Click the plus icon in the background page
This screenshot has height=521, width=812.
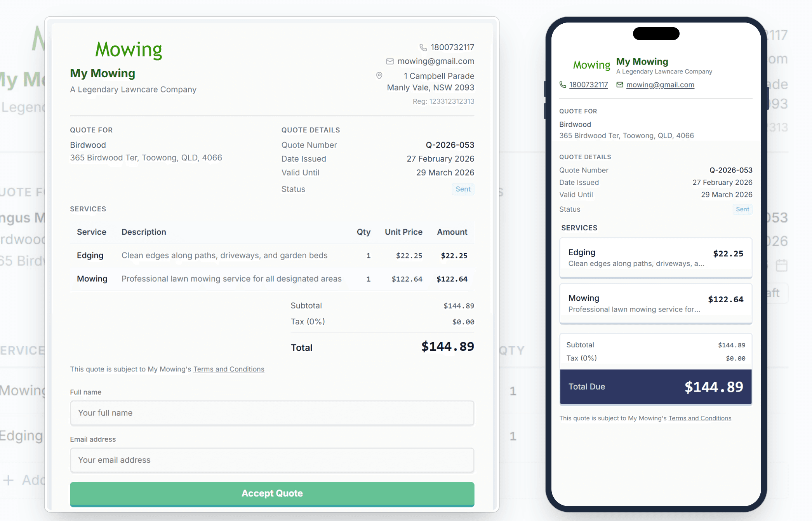point(9,480)
